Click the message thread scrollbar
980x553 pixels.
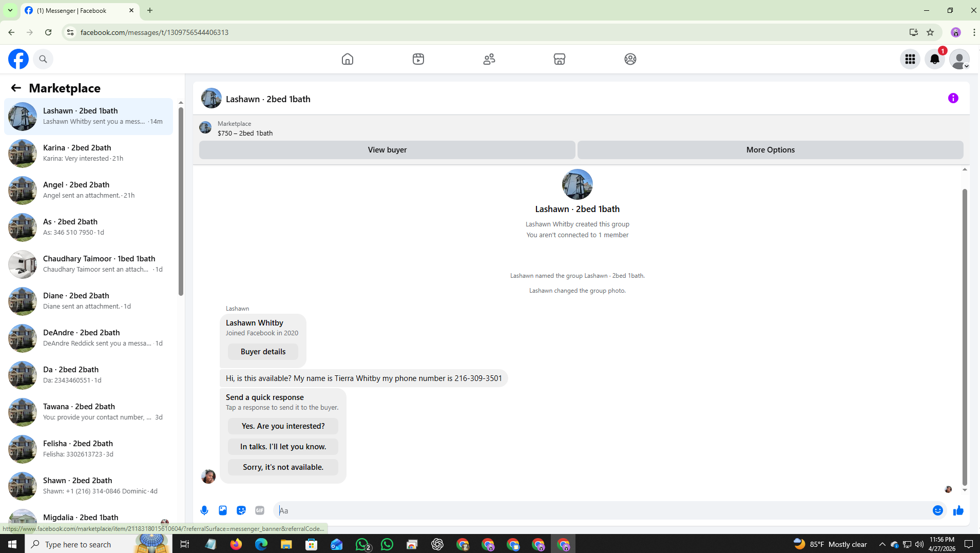tap(965, 337)
